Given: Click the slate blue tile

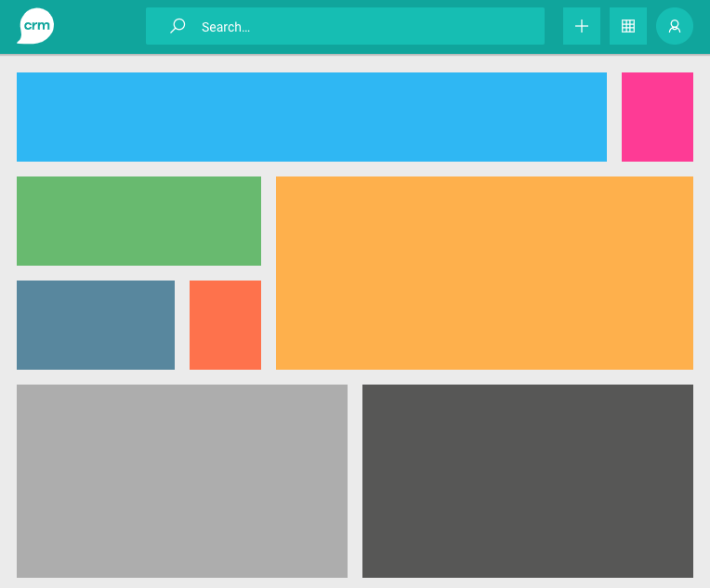Looking at the screenshot, I should (96, 325).
